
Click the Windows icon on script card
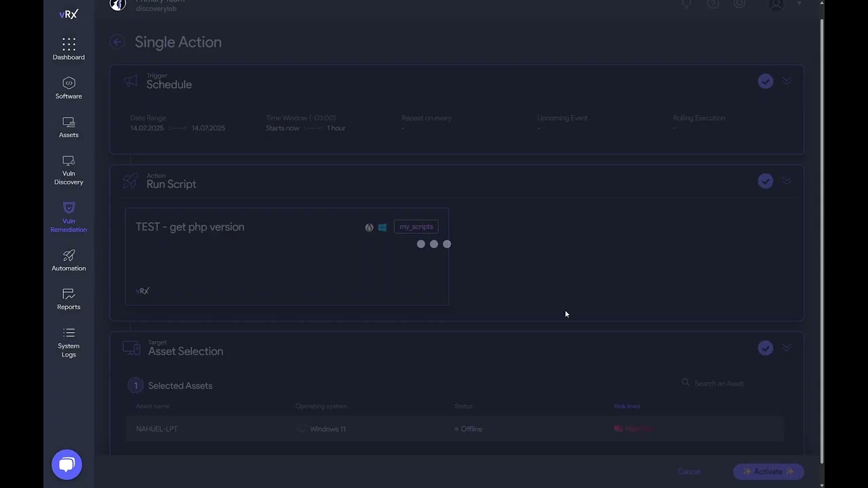coord(382,227)
